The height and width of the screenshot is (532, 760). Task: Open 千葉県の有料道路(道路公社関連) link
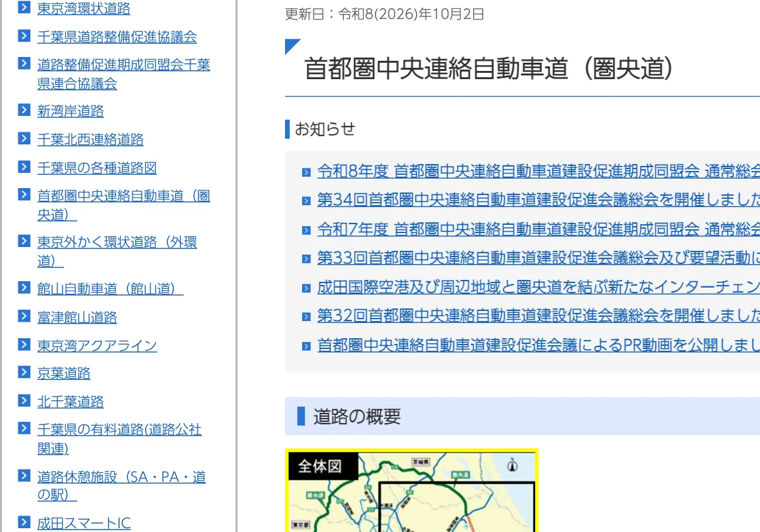(x=119, y=439)
